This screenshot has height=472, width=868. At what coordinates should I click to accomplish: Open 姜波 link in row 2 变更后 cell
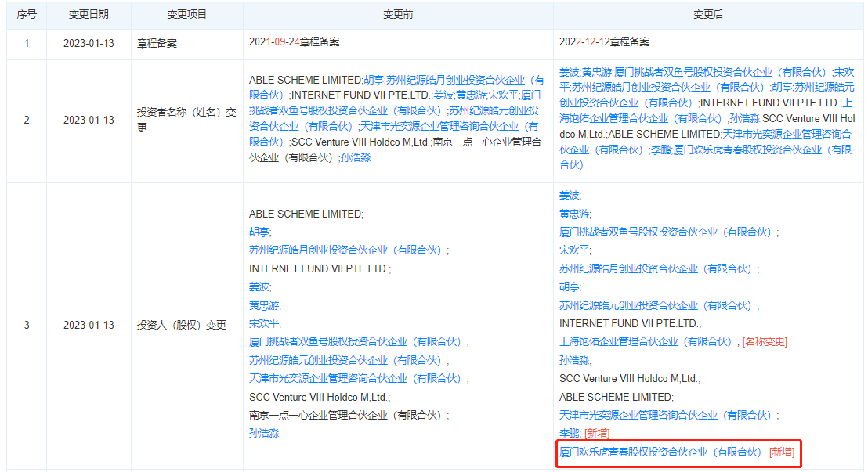click(x=569, y=73)
